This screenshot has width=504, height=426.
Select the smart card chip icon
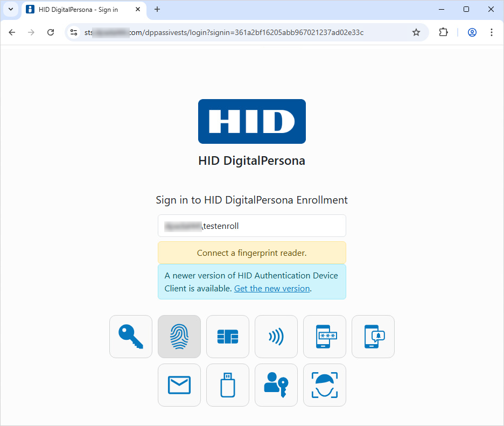tap(228, 337)
